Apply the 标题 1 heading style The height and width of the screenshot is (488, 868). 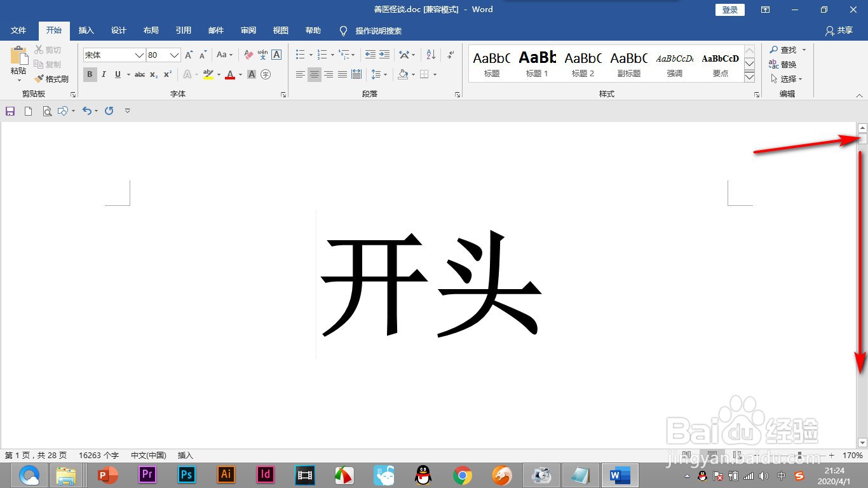(537, 64)
